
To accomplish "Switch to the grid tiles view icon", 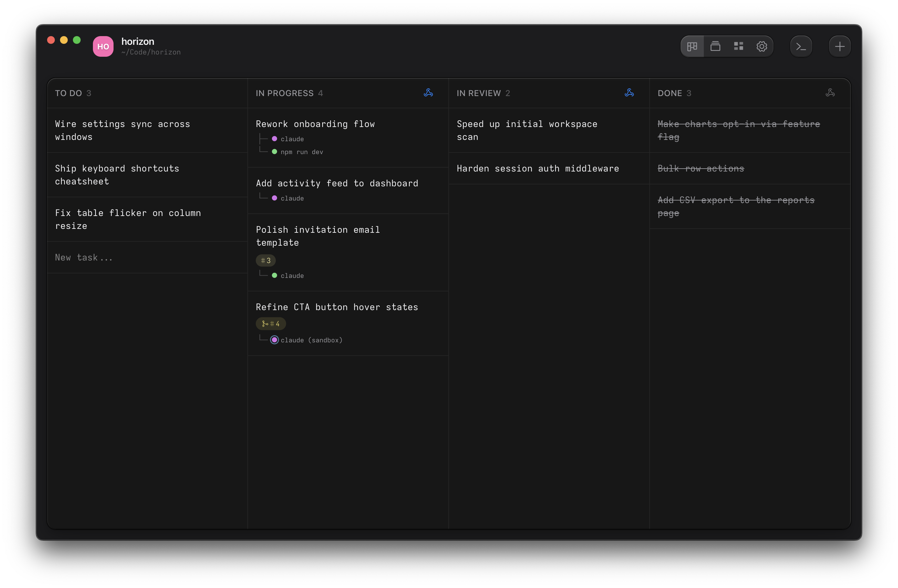I will coord(738,46).
